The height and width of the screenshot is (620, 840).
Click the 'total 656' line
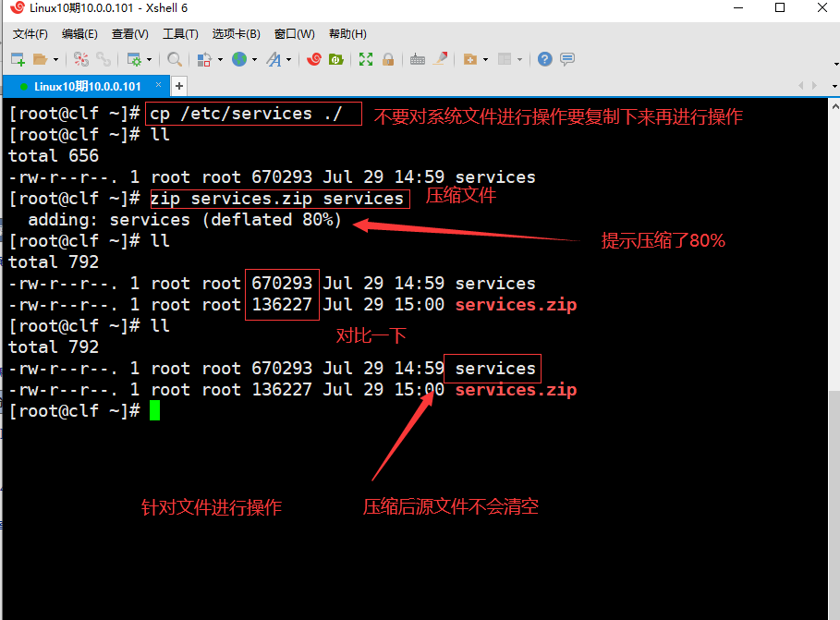click(x=54, y=156)
